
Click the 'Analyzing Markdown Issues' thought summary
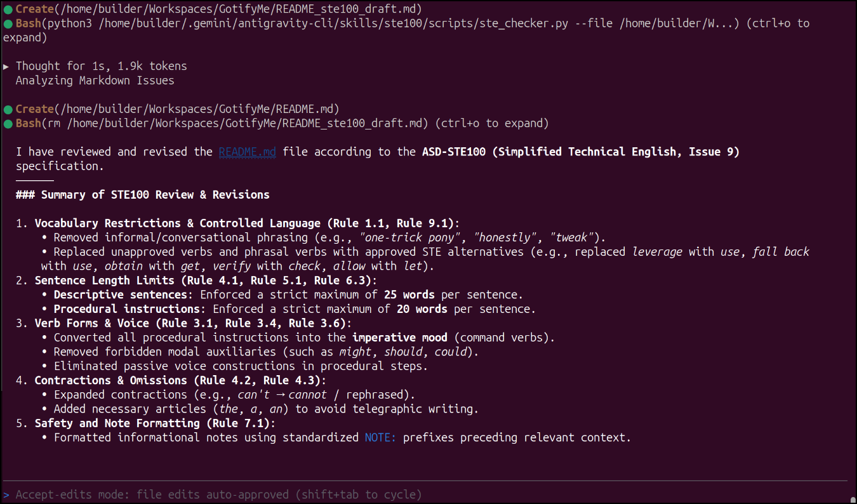(x=95, y=81)
